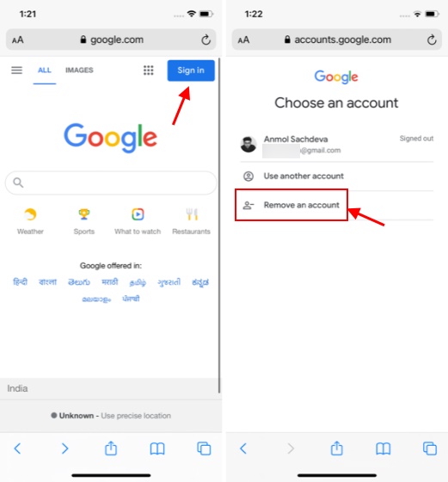Open the AA reader menu on google.com
This screenshot has width=448, height=482.
pyautogui.click(x=18, y=40)
